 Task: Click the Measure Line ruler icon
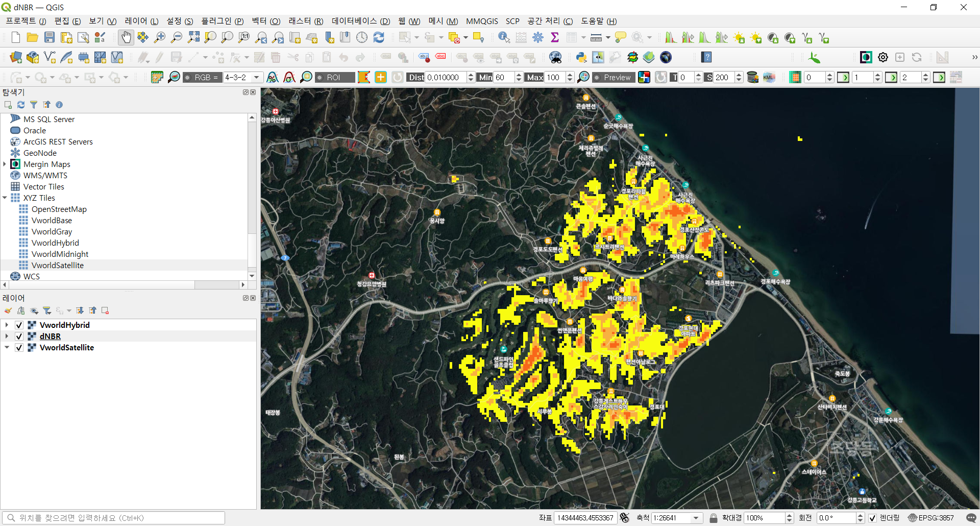tap(596, 37)
